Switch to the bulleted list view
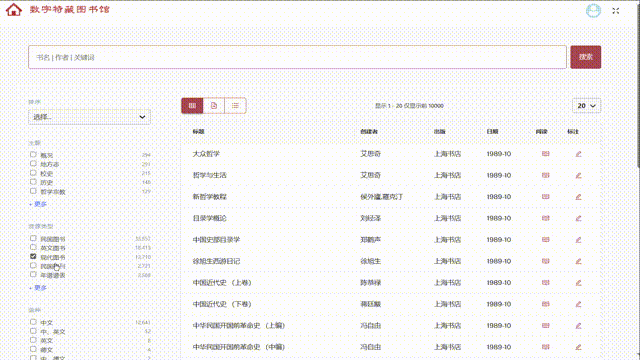 pyautogui.click(x=235, y=106)
